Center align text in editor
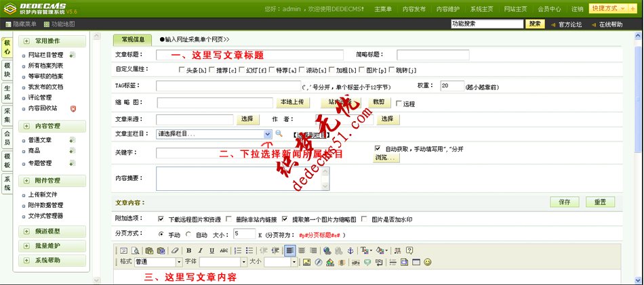Image resolution: width=644 pixels, height=285 pixels. (302, 250)
